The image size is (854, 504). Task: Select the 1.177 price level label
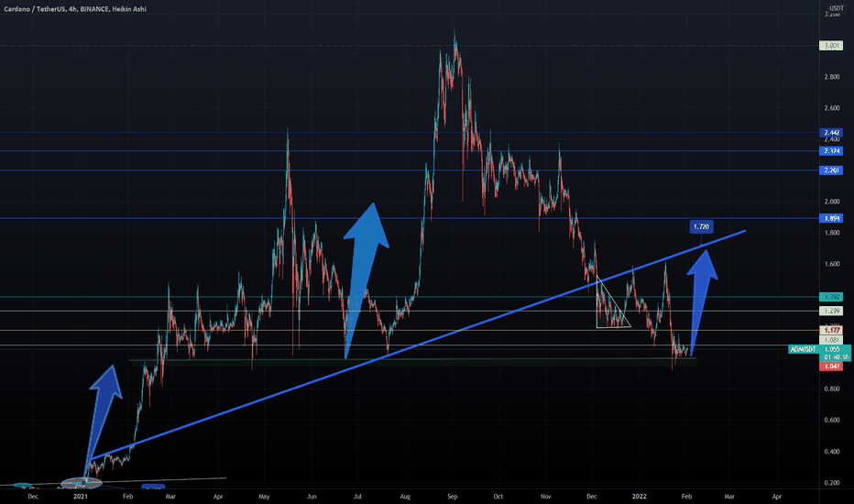pos(831,330)
